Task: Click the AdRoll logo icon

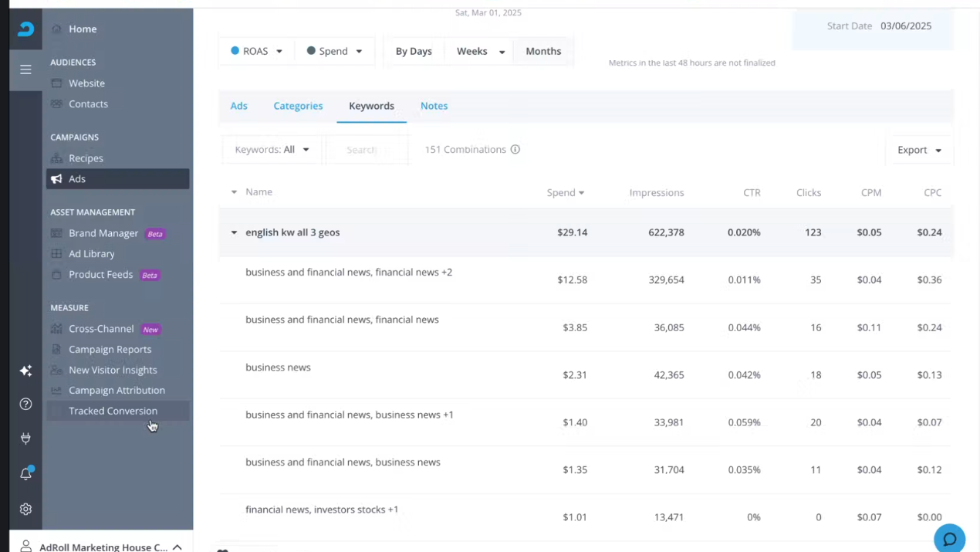Action: click(25, 29)
